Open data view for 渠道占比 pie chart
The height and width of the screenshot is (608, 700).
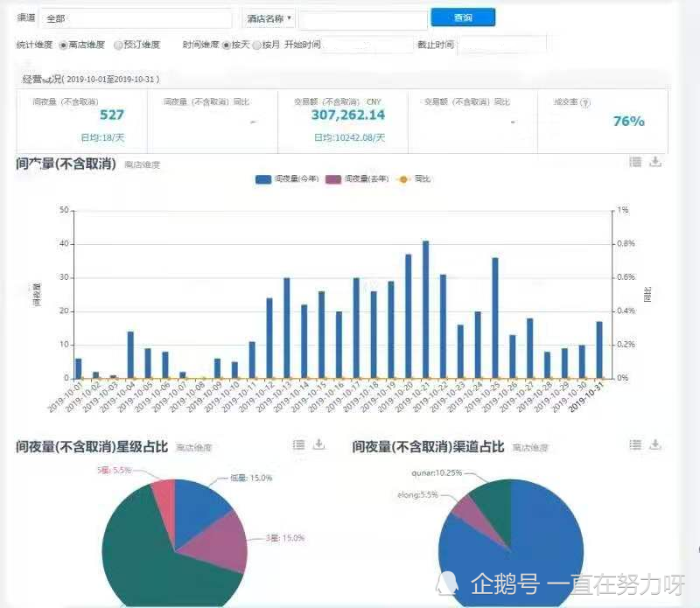tap(635, 444)
